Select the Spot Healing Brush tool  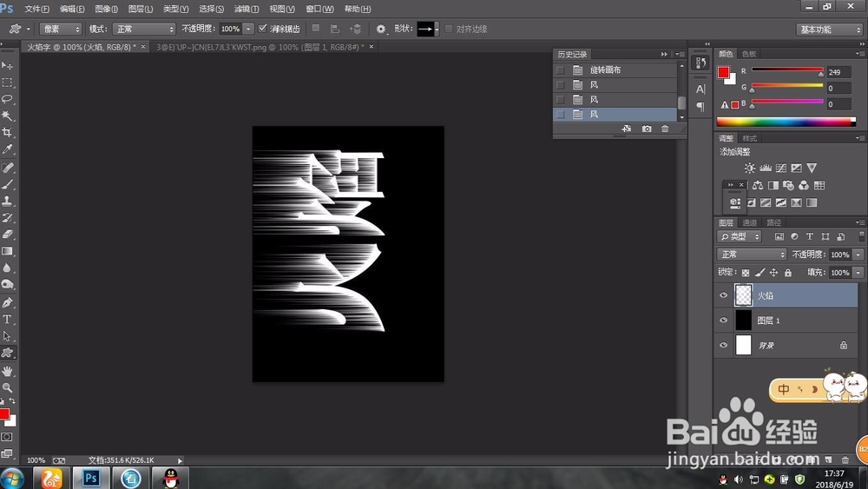pyautogui.click(x=7, y=168)
